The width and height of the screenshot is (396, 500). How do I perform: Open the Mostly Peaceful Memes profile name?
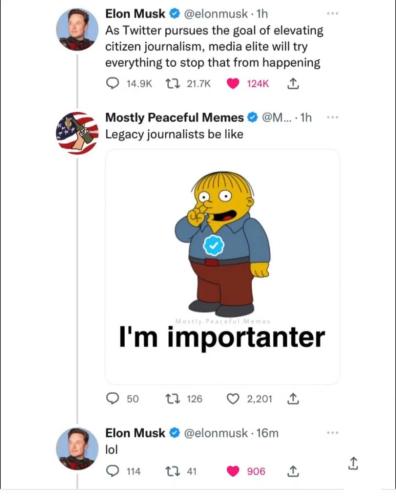coord(174,117)
